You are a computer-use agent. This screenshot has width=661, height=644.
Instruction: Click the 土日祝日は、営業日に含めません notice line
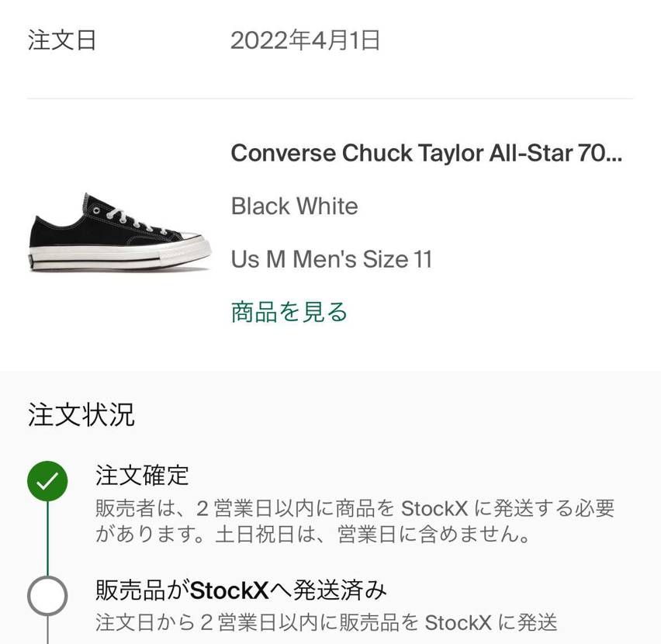(372, 534)
